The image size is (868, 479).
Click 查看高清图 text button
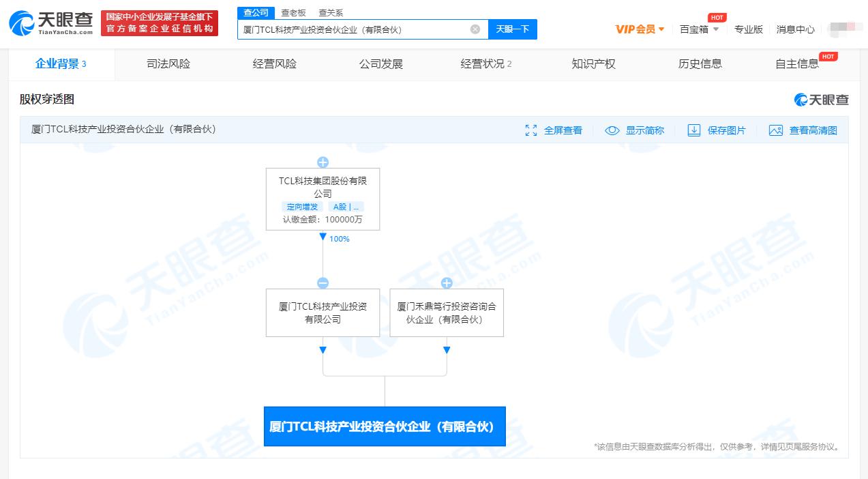coord(813,130)
